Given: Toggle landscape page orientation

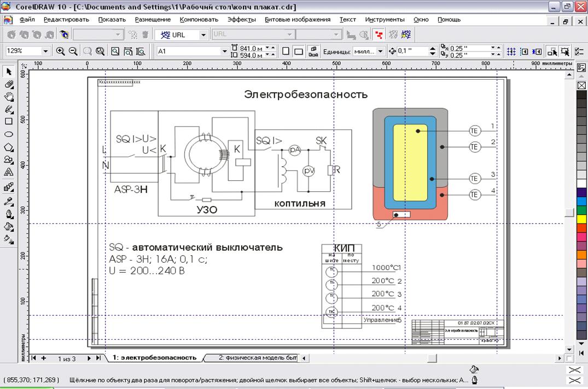Looking at the screenshot, I should (x=299, y=51).
